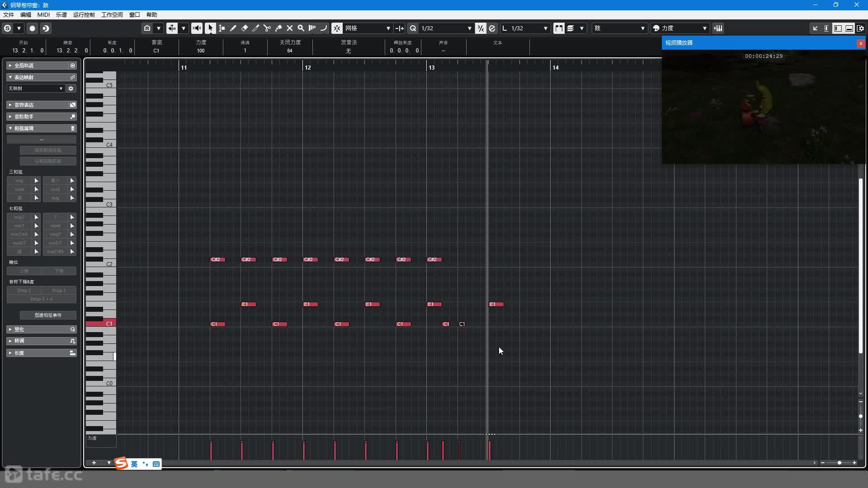868x488 pixels.
Task: Toggle Auto-Scroll button
Action: [x=172, y=28]
